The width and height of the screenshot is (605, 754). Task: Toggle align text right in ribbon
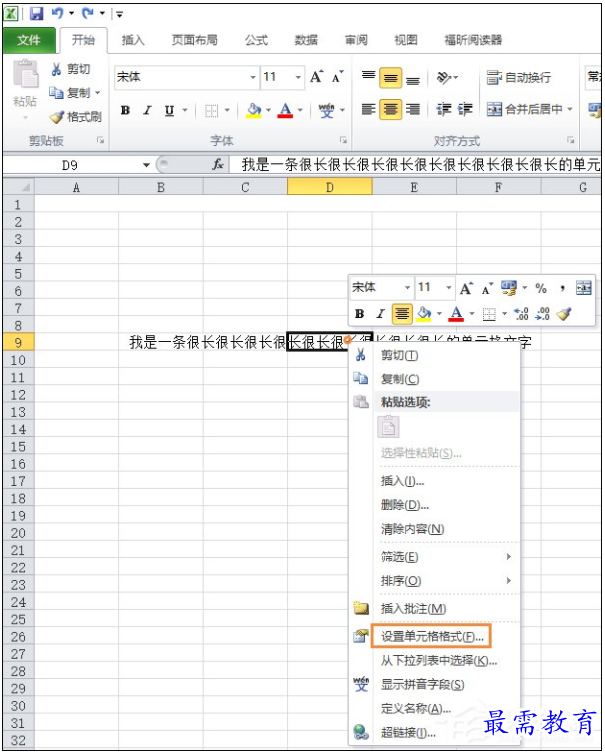coord(413,110)
